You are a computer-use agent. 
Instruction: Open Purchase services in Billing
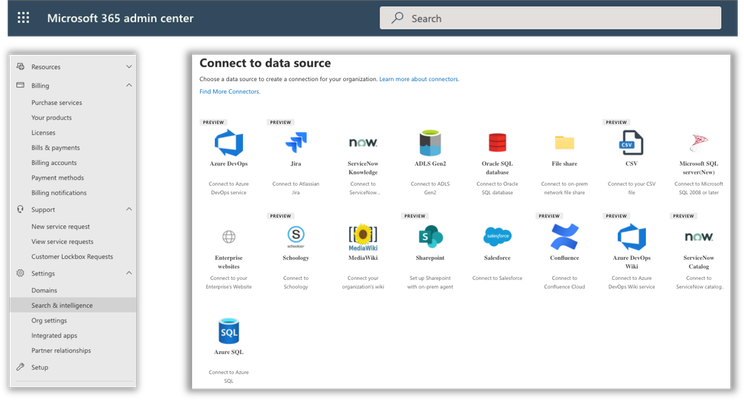tap(56, 102)
